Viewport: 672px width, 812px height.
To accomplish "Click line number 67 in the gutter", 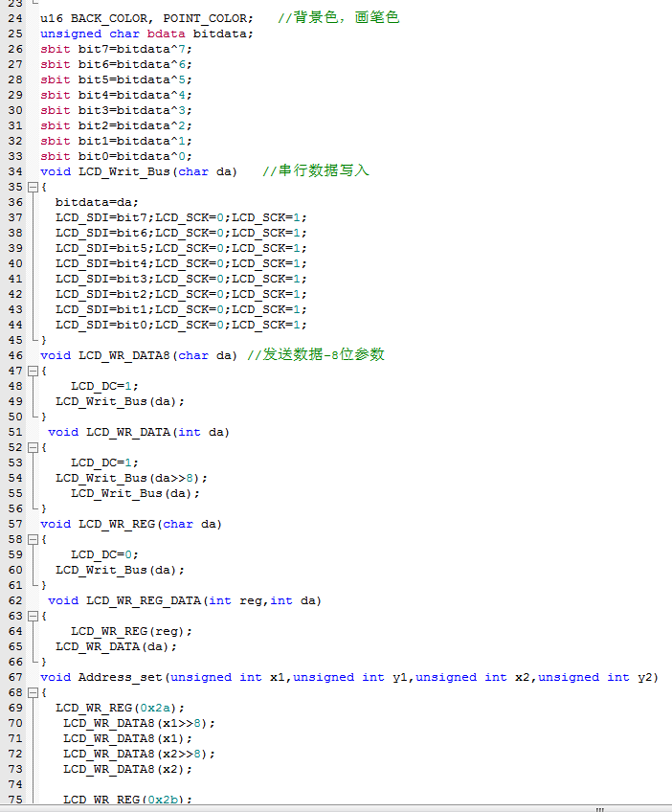I will [15, 677].
